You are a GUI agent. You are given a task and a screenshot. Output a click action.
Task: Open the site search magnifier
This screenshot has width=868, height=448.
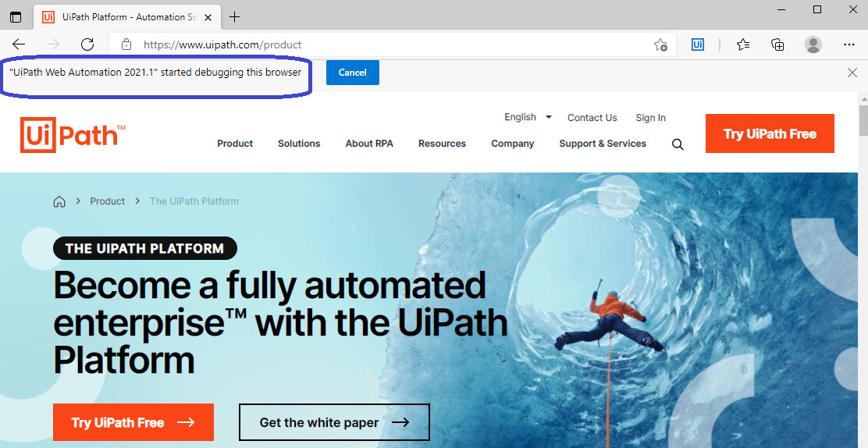pyautogui.click(x=678, y=144)
